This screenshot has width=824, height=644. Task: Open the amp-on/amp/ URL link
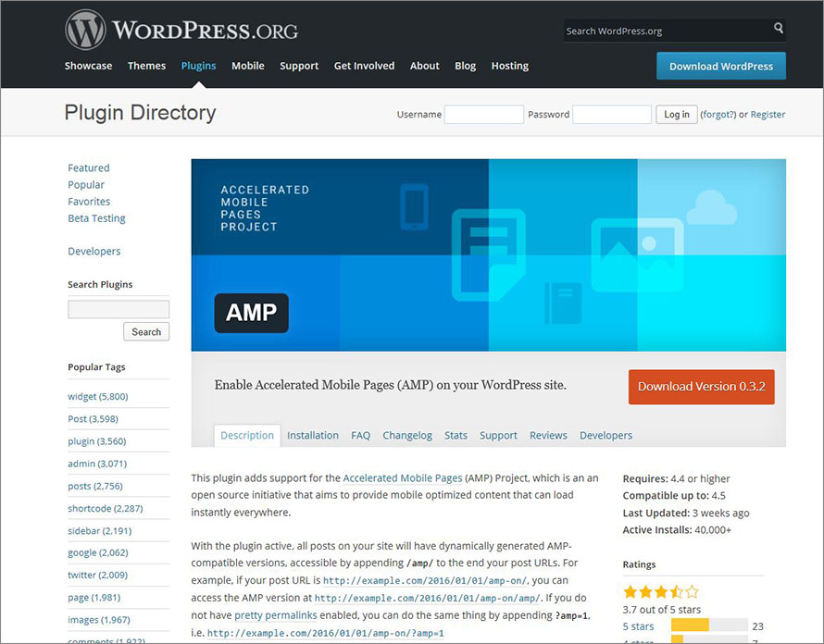427,598
